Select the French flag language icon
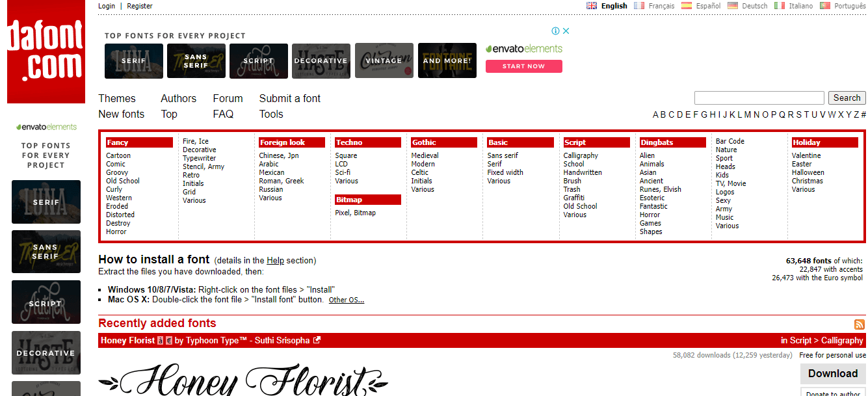The height and width of the screenshot is (396, 868). 638,5
